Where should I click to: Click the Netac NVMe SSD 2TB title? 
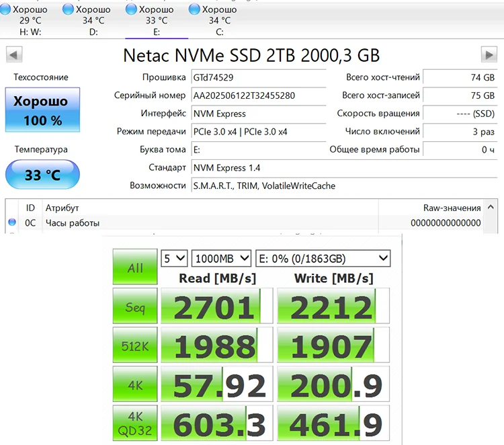click(x=251, y=55)
